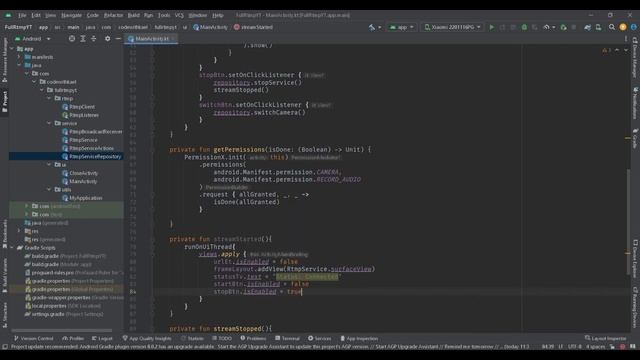
Task: Expand the res folder node
Action: pyautogui.click(x=19, y=231)
